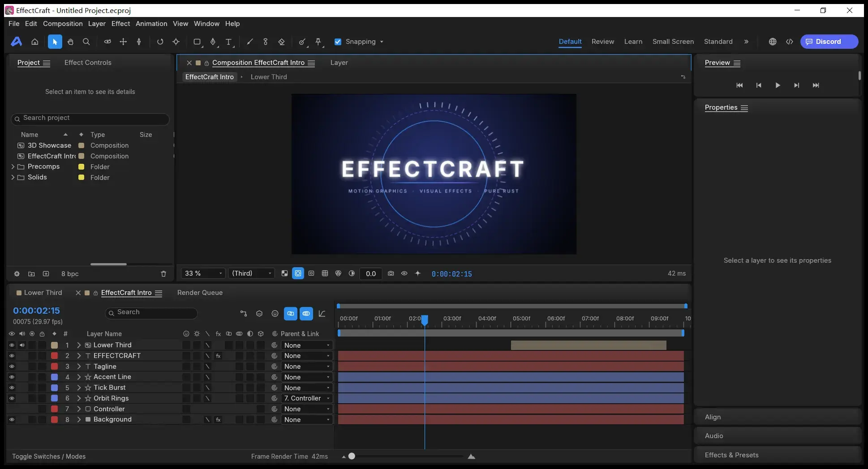868x469 pixels.
Task: Pick the Type text tool
Action: point(229,42)
